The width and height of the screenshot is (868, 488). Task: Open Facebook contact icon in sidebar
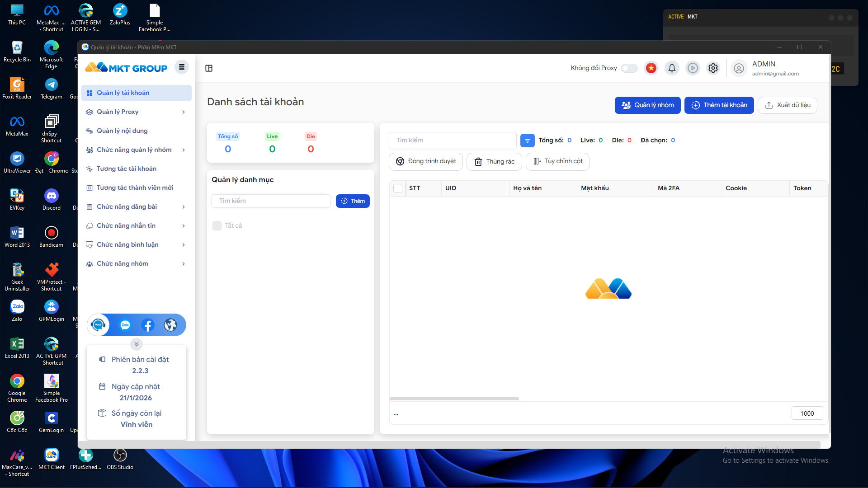click(x=148, y=325)
